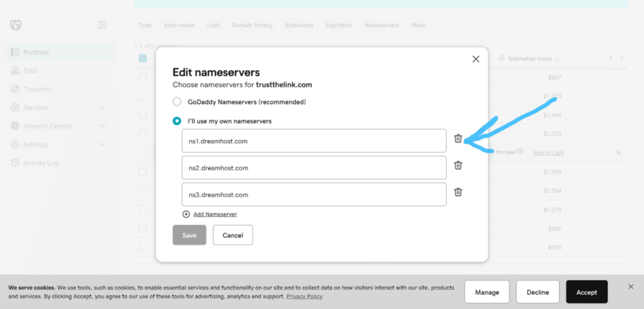Screen dimensions: 644x309
Task: Click the Estimated Value column header
Action: (530, 58)
